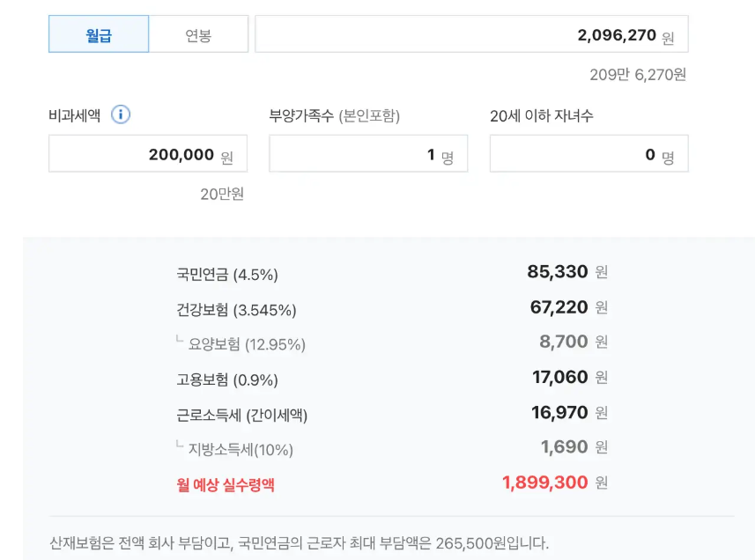Click the 부양가족수 field showing 1명
Image resolution: width=755 pixels, height=560 pixels.
(368, 153)
